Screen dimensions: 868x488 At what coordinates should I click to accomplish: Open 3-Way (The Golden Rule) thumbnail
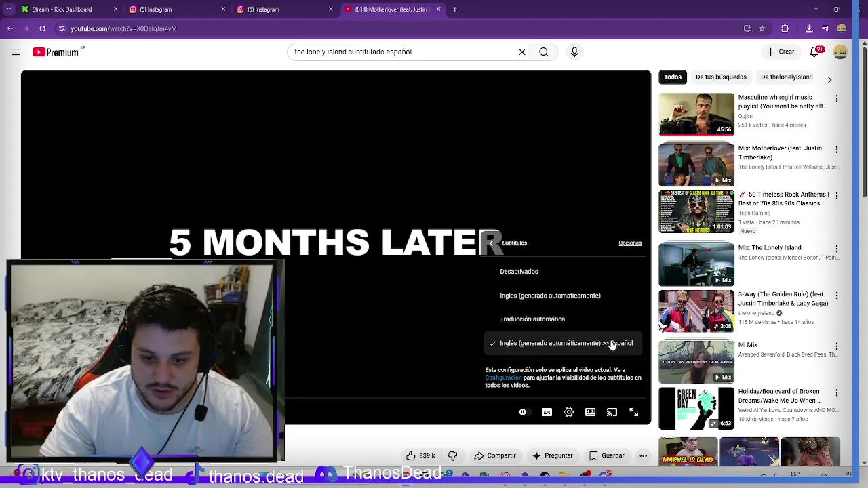pyautogui.click(x=696, y=311)
